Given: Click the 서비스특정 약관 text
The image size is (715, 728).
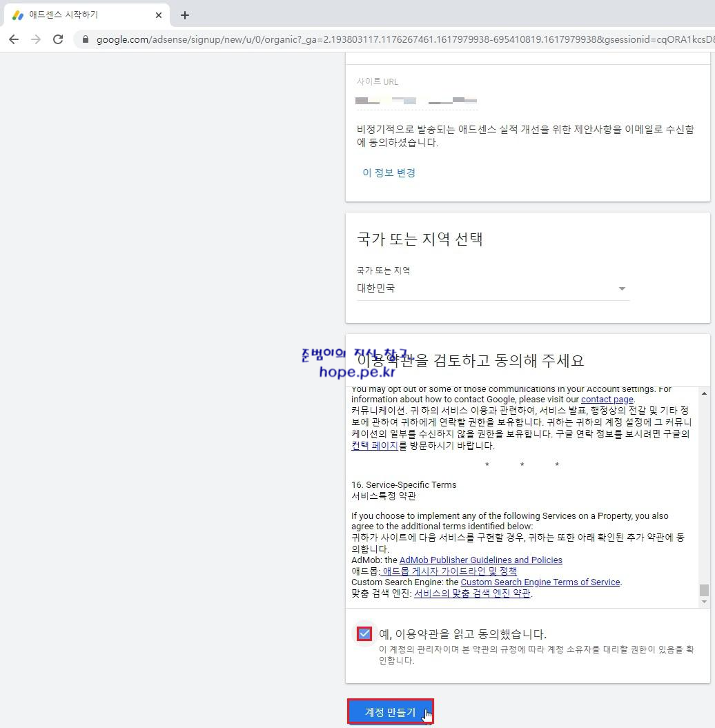Looking at the screenshot, I should click(384, 496).
